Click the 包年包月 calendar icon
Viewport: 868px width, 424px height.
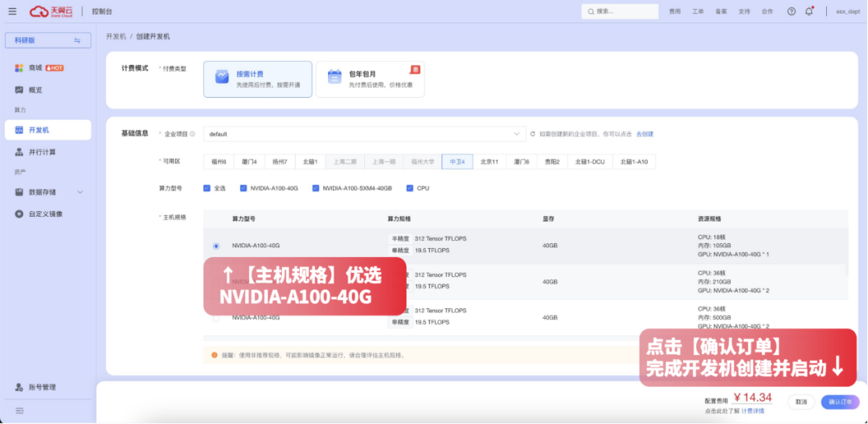pyautogui.click(x=334, y=77)
